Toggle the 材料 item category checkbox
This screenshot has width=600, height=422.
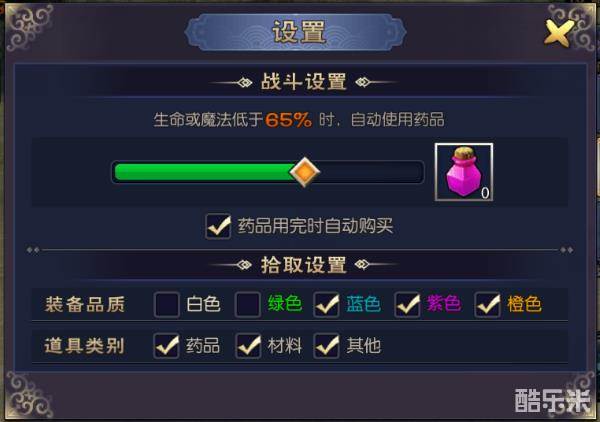[248, 346]
